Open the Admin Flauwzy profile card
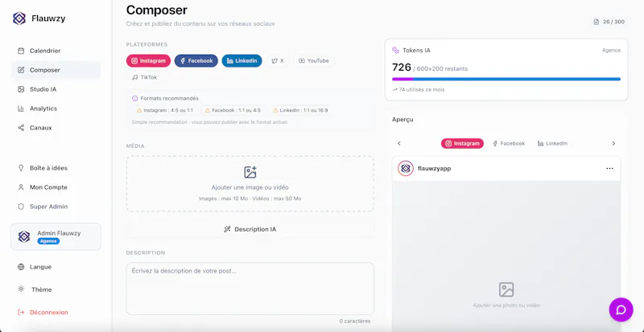The width and height of the screenshot is (644, 332). coord(56,236)
